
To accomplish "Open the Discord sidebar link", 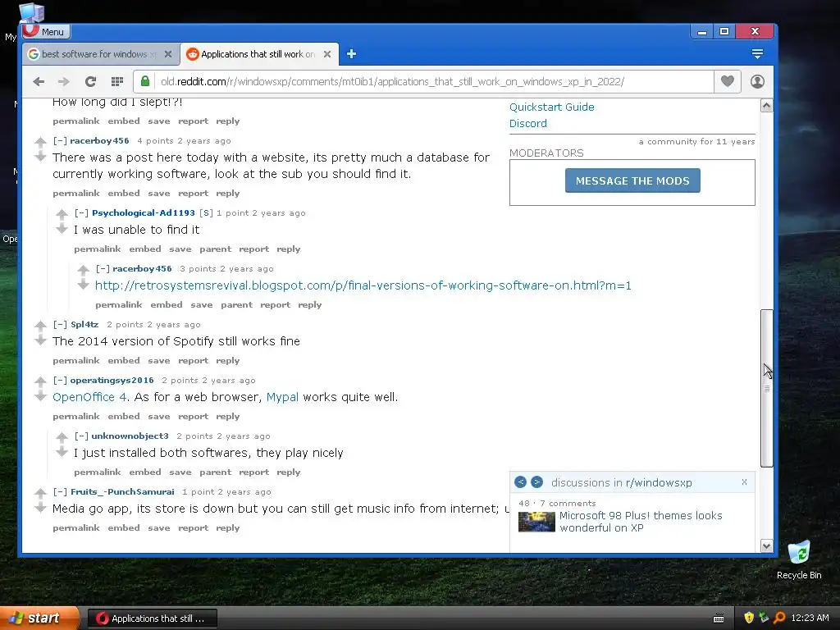I will (528, 123).
